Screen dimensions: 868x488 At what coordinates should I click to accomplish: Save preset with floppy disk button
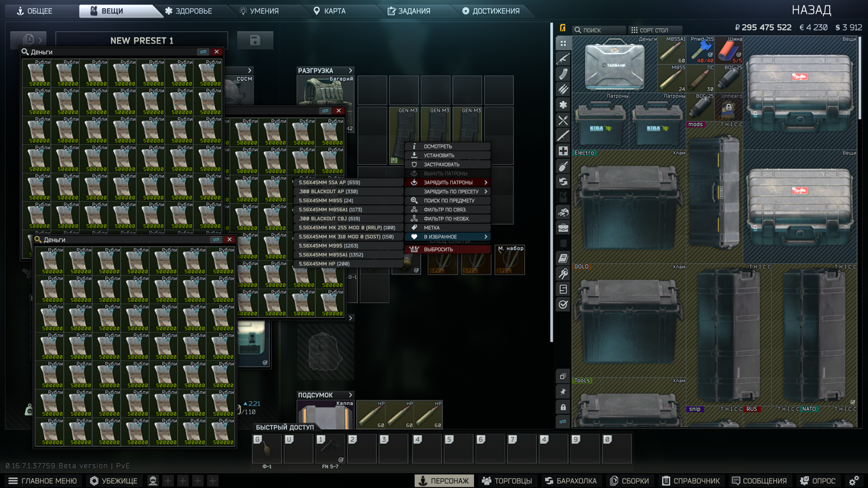[255, 41]
